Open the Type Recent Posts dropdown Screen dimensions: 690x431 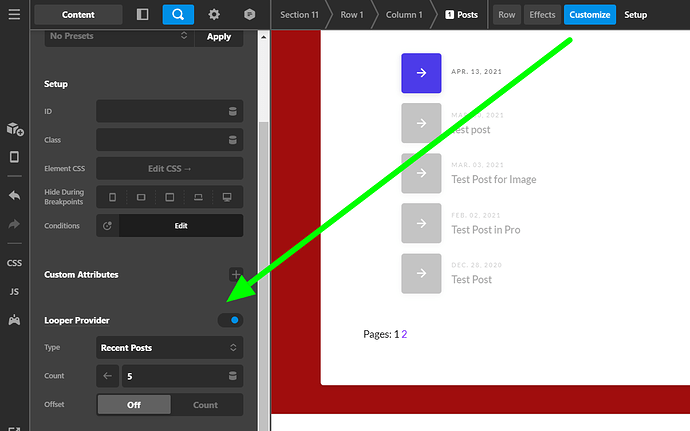[x=169, y=348]
